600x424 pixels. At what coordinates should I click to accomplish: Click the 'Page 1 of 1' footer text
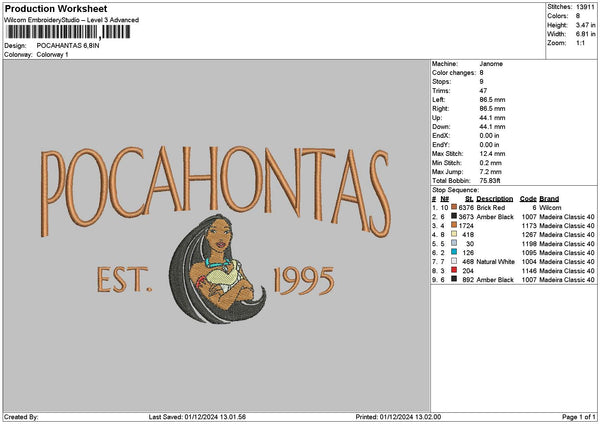579,417
